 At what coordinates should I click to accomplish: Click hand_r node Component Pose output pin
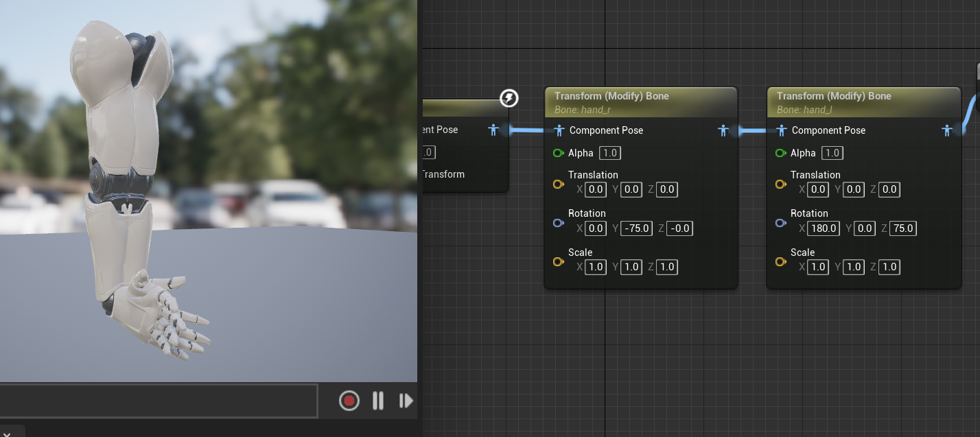(x=723, y=130)
